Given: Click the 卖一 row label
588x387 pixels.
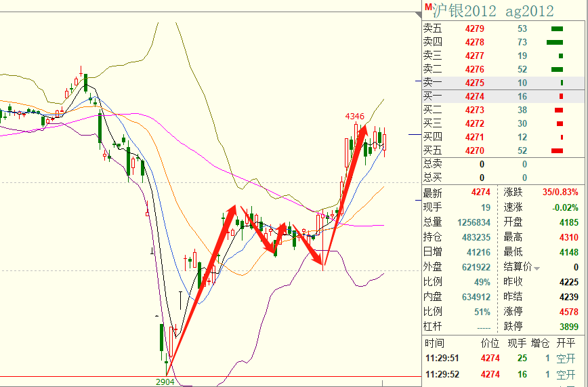Looking at the screenshot, I should pyautogui.click(x=432, y=83).
